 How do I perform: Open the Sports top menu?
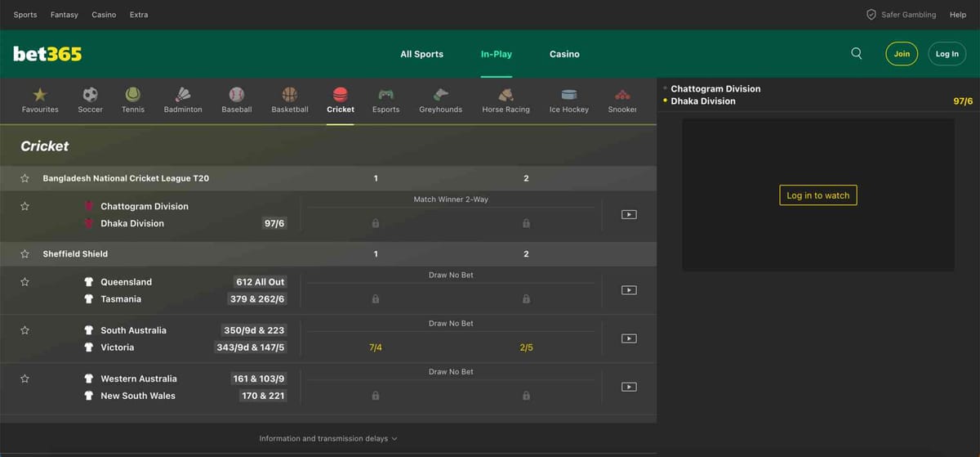25,15
